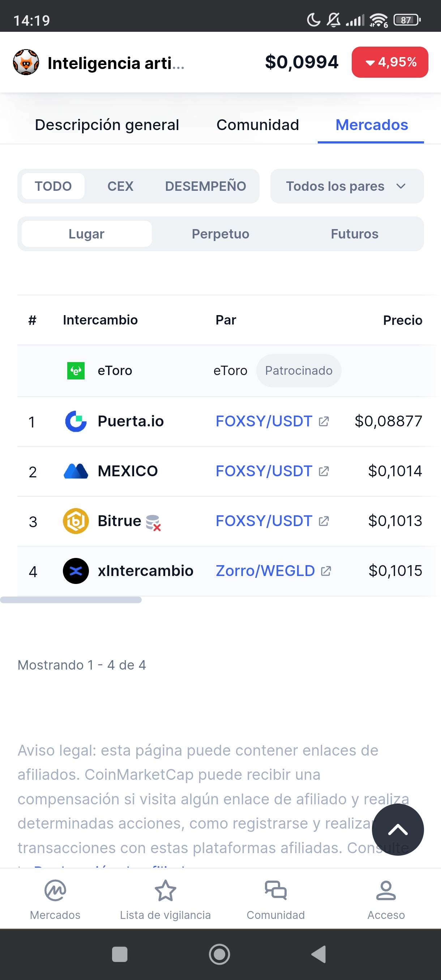Switch market type to Perpetuo
Screen dimensions: 441x980
pyautogui.click(x=221, y=233)
